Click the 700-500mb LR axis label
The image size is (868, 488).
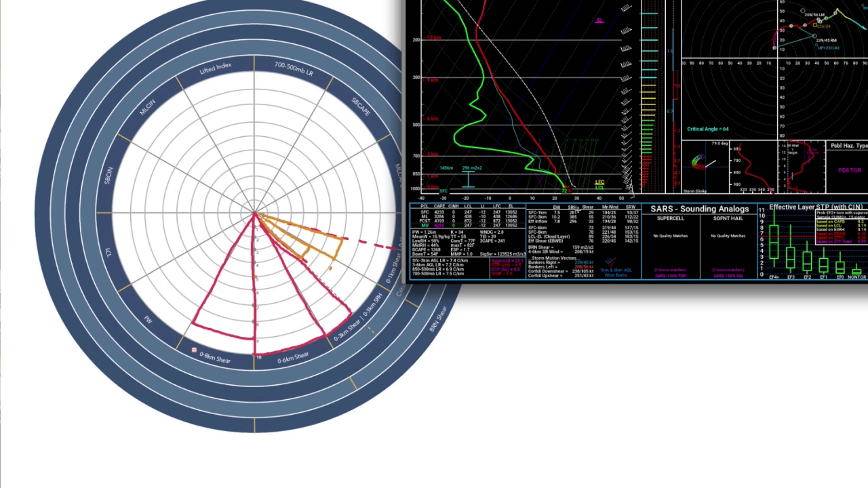coord(294,69)
